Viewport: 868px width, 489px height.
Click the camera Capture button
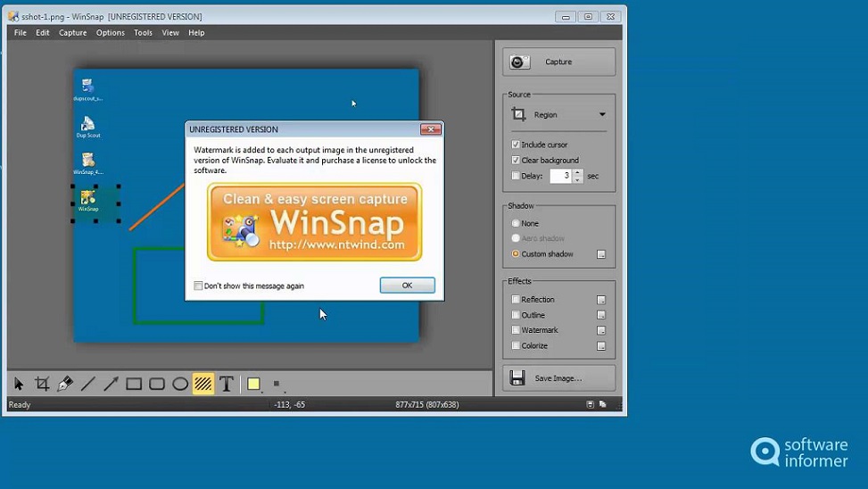click(x=558, y=62)
